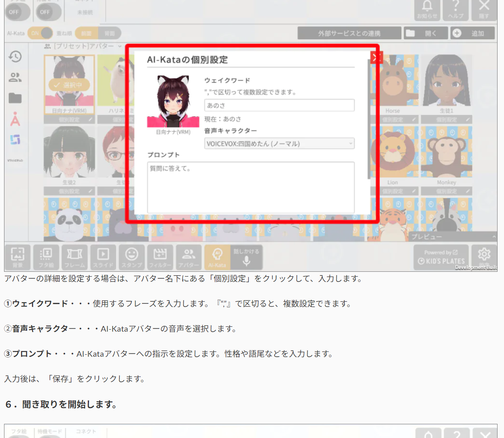Open the 音声キャラクター VOICEVOX dropdown
This screenshot has height=438, width=504.
pos(279,144)
